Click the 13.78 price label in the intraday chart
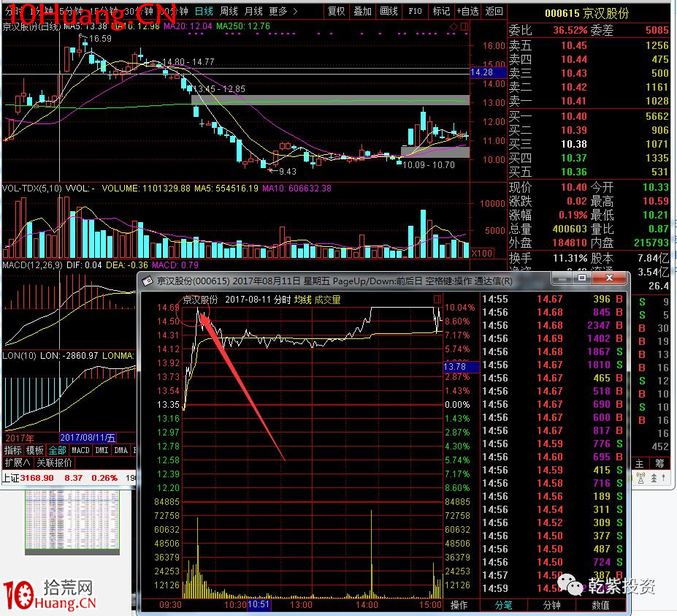Screen dimensions: 677x616 [461, 367]
